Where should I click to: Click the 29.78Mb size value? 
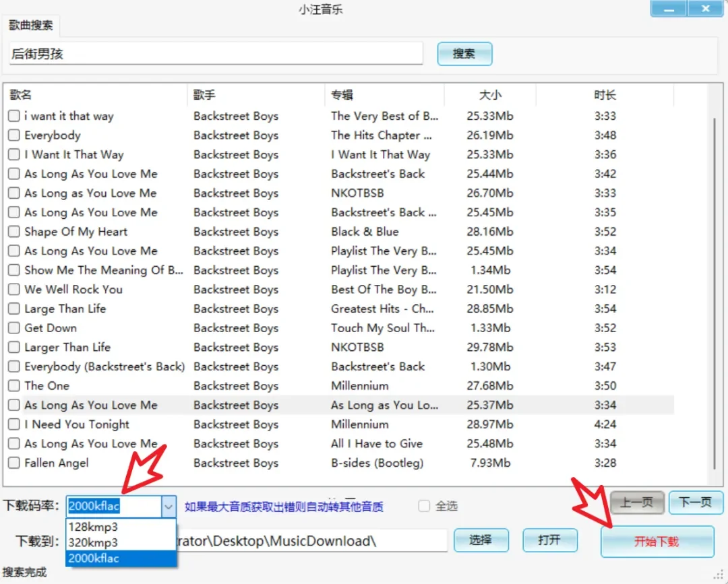point(490,347)
